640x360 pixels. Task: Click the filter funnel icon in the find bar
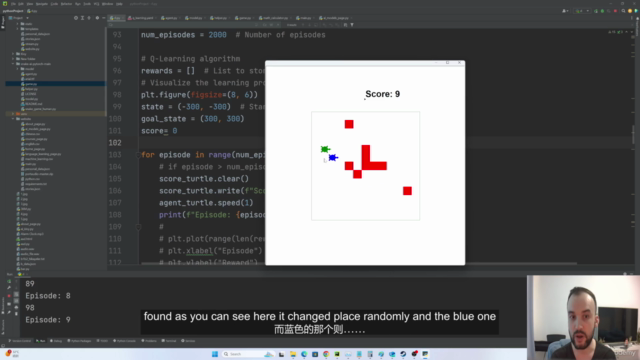tap(352, 25)
